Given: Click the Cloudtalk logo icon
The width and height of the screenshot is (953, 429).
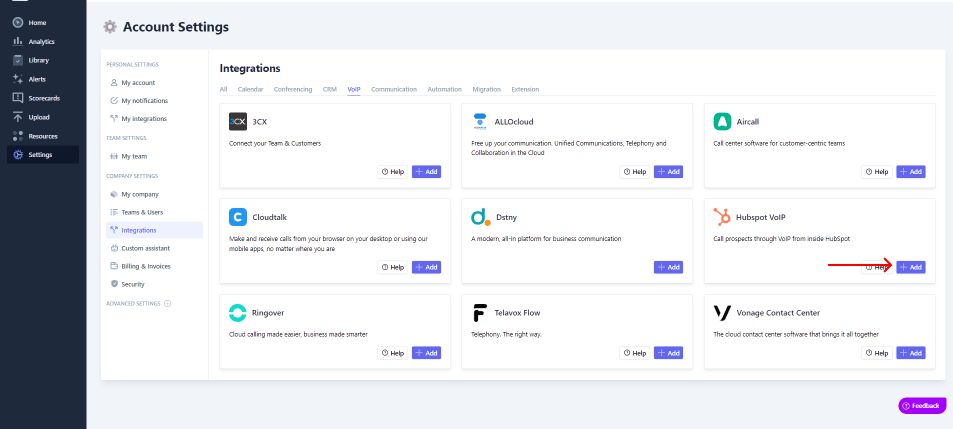Looking at the screenshot, I should [238, 217].
